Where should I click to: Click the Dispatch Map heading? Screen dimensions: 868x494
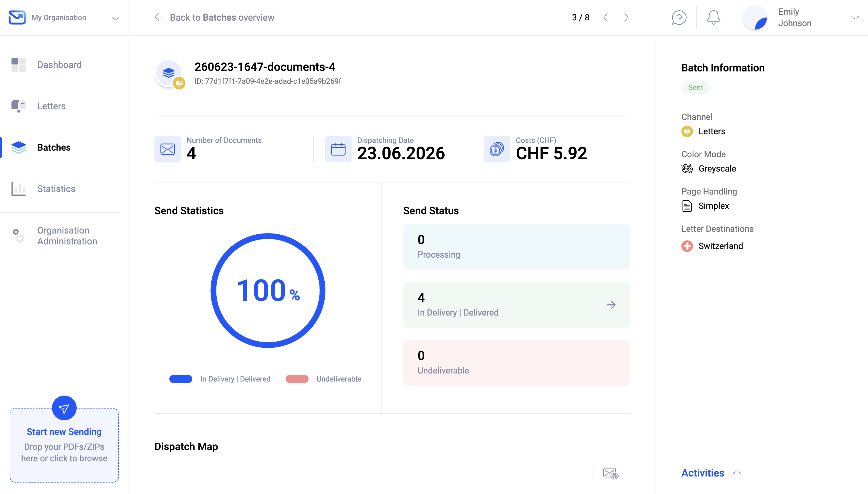pos(186,446)
